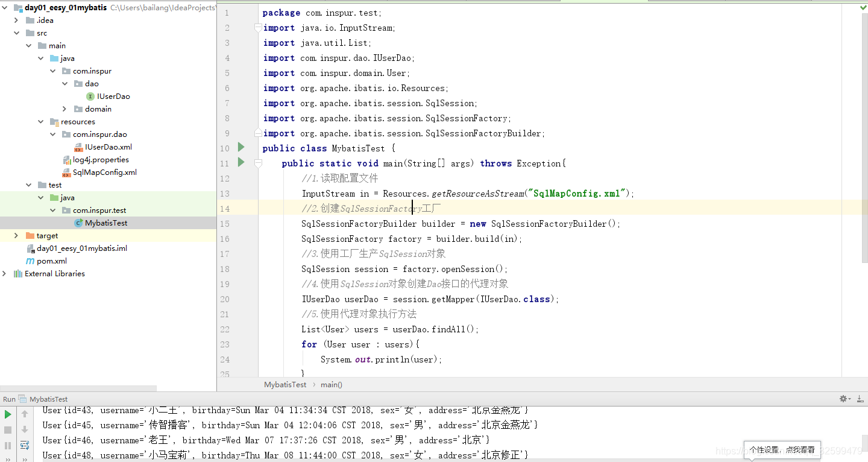Select the MybatisTest tab in Run panel
The image size is (868, 462).
pyautogui.click(x=43, y=399)
